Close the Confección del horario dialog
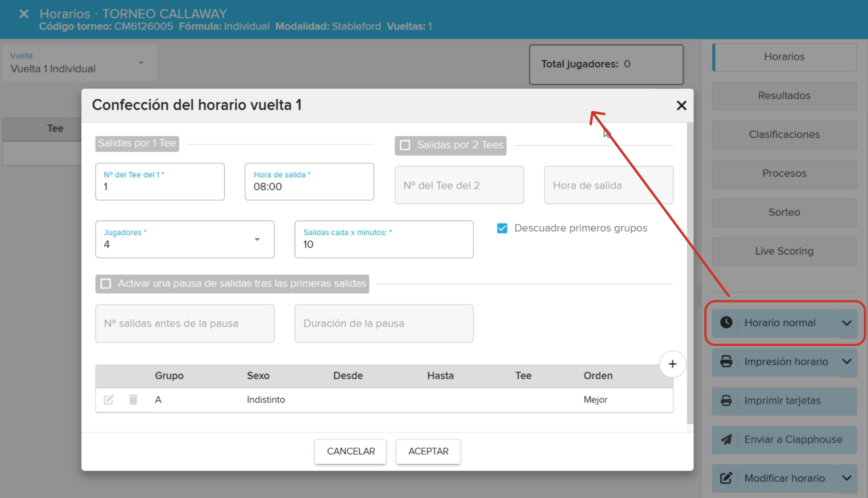This screenshot has width=868, height=498. 681,105
